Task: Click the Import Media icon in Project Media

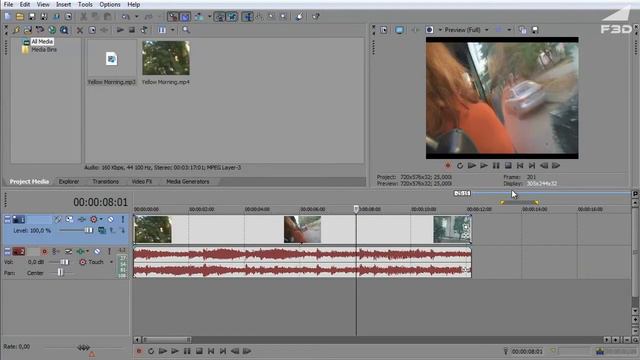Action: [x=16, y=30]
